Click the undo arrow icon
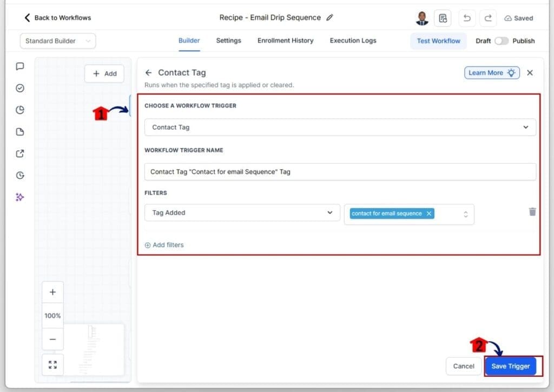Image resolution: width=554 pixels, height=392 pixels. [x=467, y=18]
